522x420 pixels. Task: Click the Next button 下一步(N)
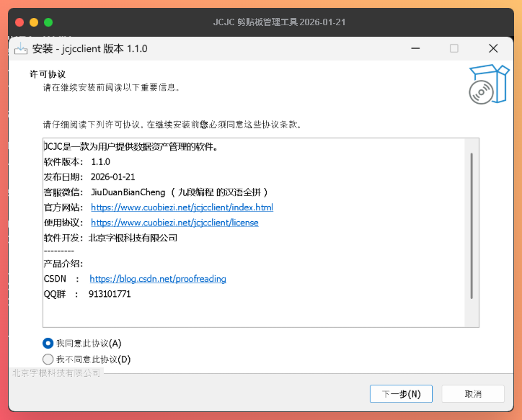tap(401, 394)
